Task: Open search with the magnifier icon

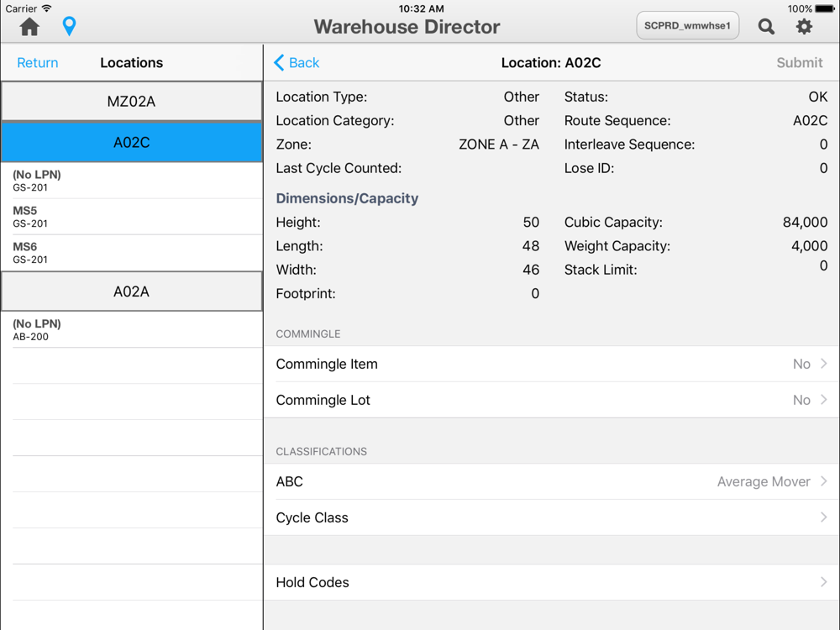Action: click(766, 26)
